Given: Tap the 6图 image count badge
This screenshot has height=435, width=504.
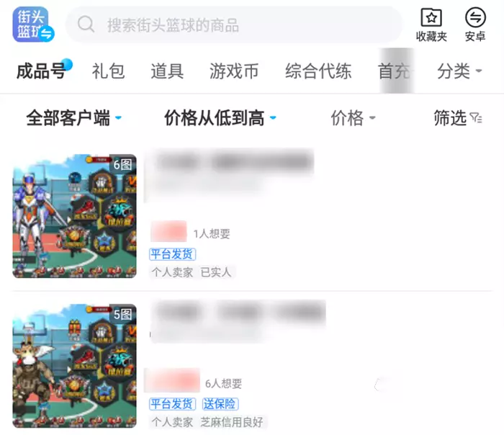Looking at the screenshot, I should click(x=123, y=164).
